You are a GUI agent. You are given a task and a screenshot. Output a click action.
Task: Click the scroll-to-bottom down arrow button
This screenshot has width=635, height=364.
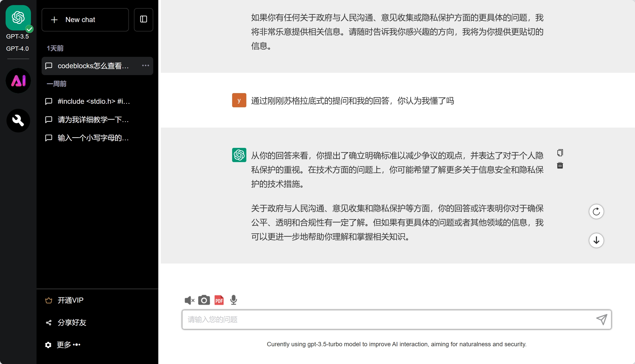click(x=596, y=240)
